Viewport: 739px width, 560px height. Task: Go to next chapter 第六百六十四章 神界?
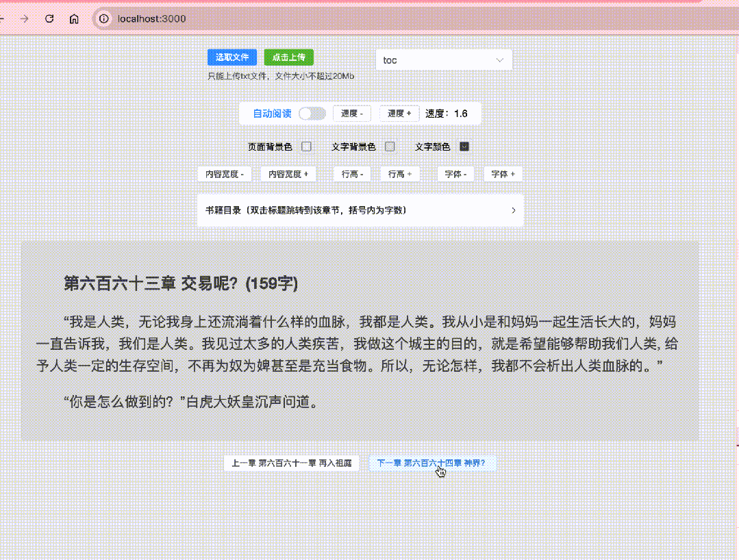point(432,463)
